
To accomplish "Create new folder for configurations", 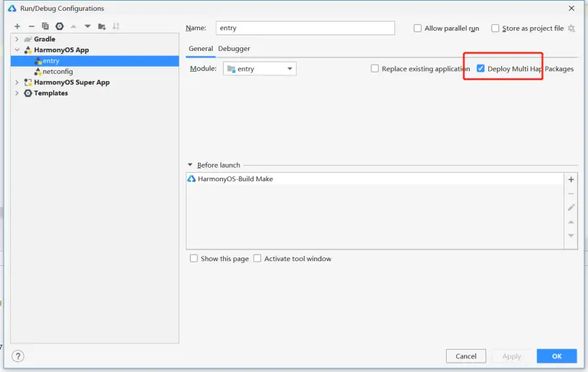I will pyautogui.click(x=102, y=27).
